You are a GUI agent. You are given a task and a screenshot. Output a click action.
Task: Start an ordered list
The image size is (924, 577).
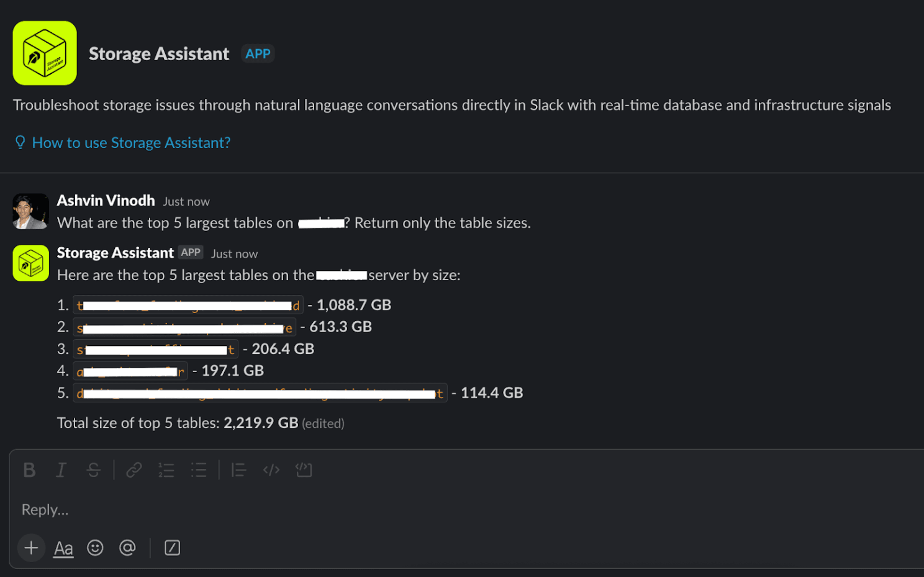point(166,470)
